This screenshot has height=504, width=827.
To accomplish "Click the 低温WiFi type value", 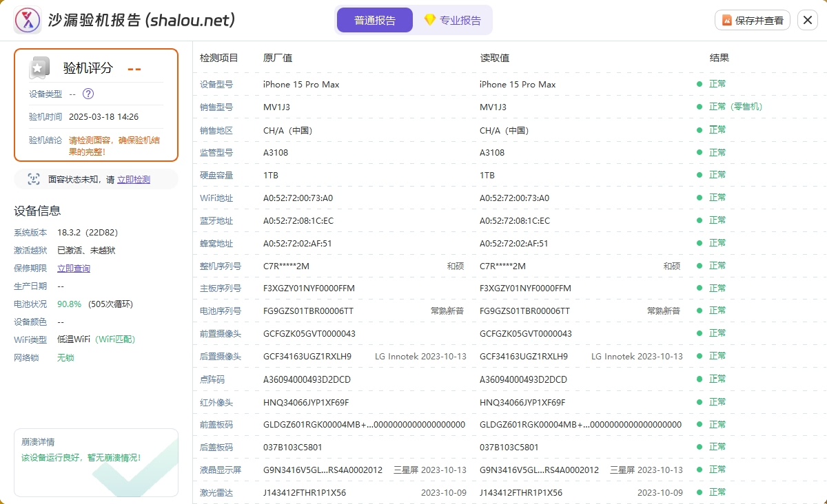I will click(74, 339).
